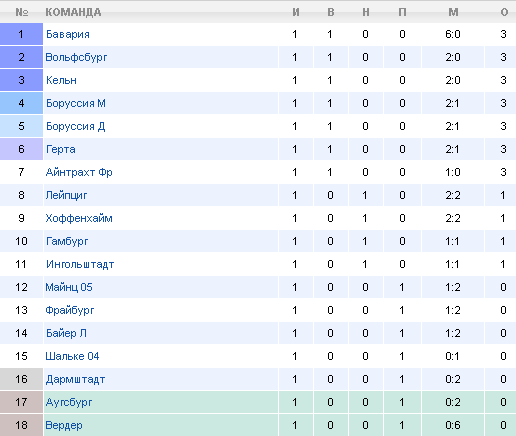Viewport: 516px width, 436px height.
Task: Select the Вердер team link
Action: pos(64,425)
